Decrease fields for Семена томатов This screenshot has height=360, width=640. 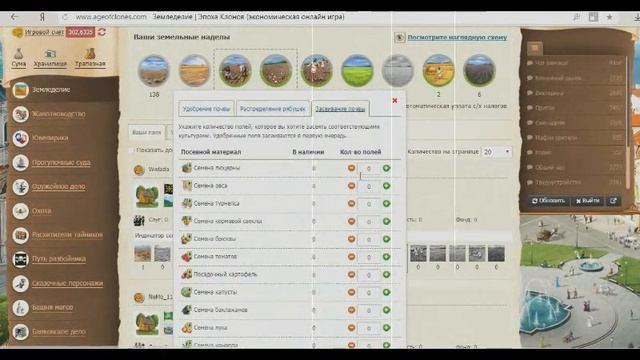351,257
